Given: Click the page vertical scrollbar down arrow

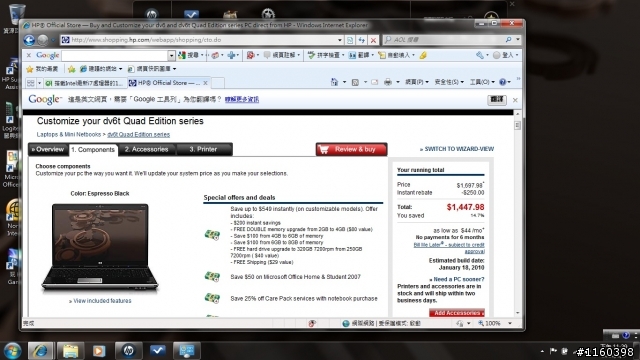Looking at the screenshot, I should (517, 313).
